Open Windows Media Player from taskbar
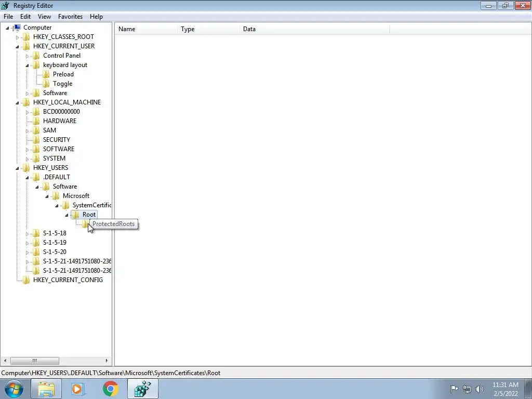This screenshot has width=532, height=399. (78, 389)
